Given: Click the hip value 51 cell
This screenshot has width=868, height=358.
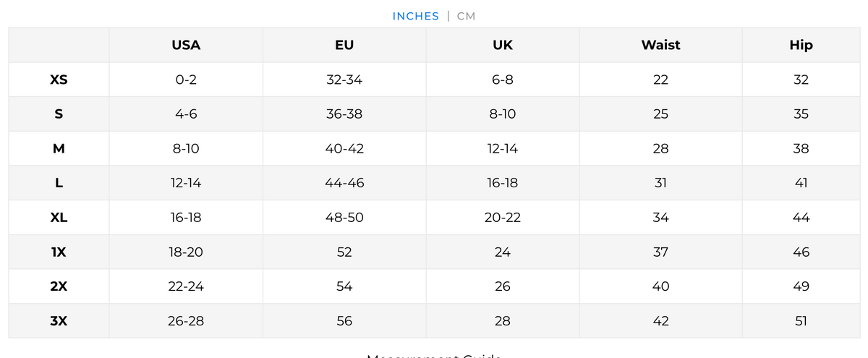Looking at the screenshot, I should (801, 321).
